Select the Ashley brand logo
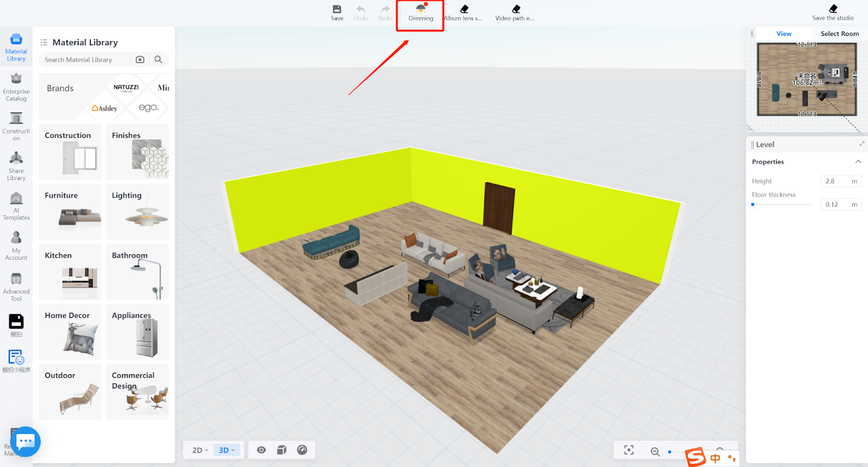The height and width of the screenshot is (467, 868). click(x=105, y=108)
